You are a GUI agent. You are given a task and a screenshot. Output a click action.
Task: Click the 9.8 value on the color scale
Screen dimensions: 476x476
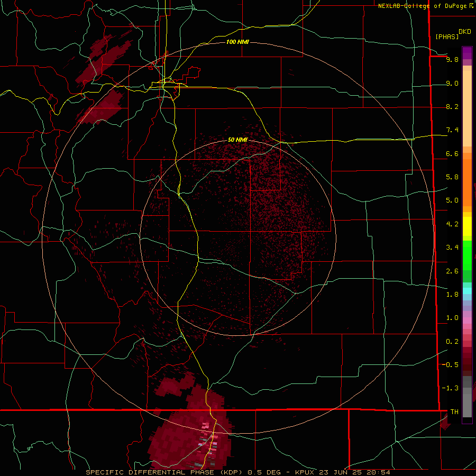tap(452, 59)
